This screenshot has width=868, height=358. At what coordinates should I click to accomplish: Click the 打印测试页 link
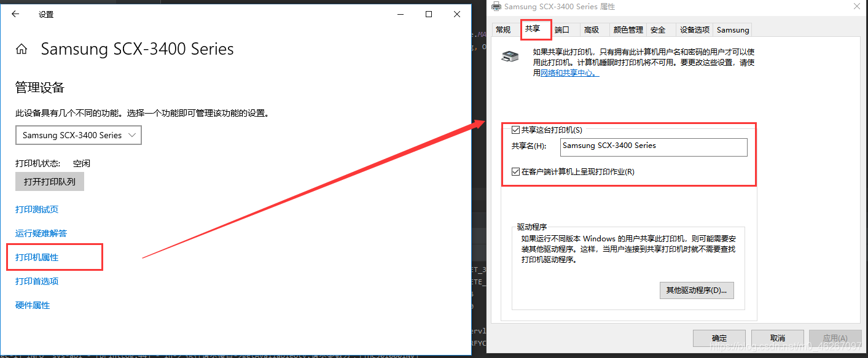pos(37,209)
